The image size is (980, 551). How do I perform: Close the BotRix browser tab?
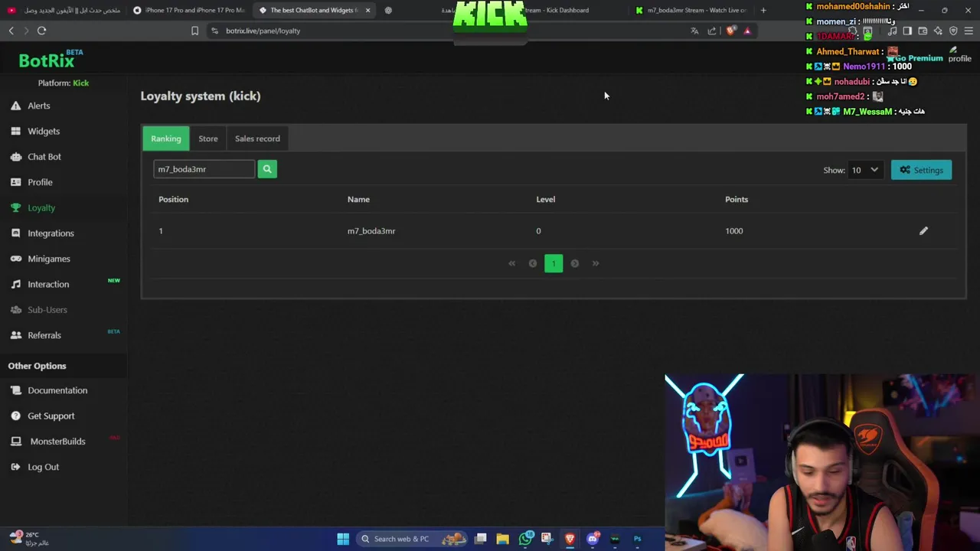click(368, 10)
